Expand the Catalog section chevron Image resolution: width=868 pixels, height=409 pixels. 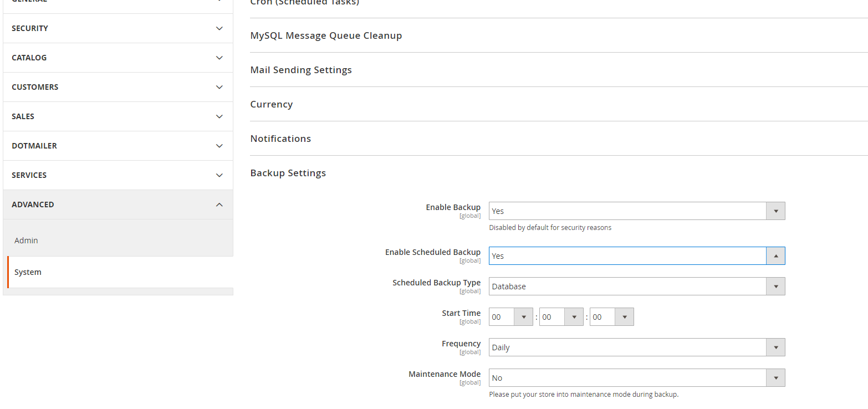[x=219, y=58]
